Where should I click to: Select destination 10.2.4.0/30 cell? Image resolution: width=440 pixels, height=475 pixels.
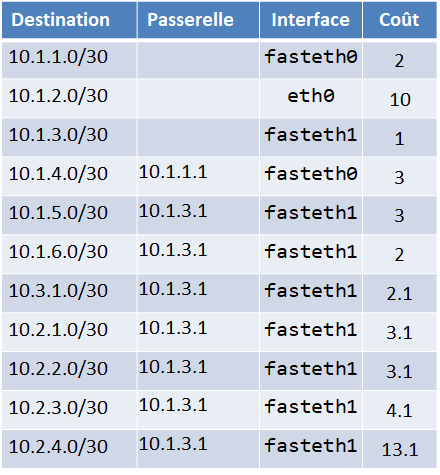[x=69, y=449]
